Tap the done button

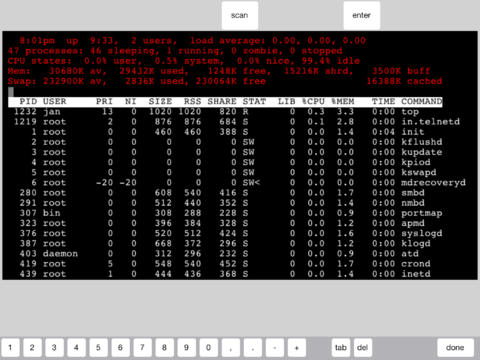(455, 348)
